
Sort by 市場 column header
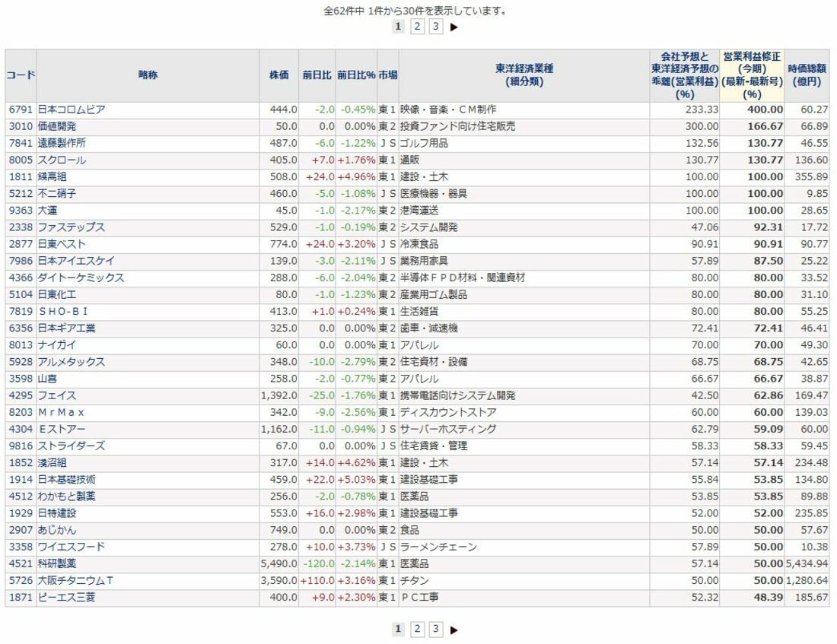[388, 75]
